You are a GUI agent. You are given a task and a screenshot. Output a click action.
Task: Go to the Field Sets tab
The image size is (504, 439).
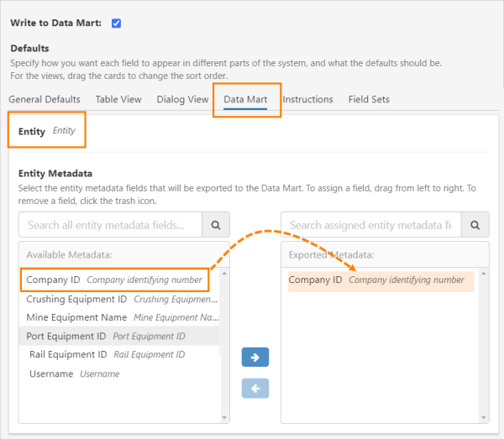(369, 99)
